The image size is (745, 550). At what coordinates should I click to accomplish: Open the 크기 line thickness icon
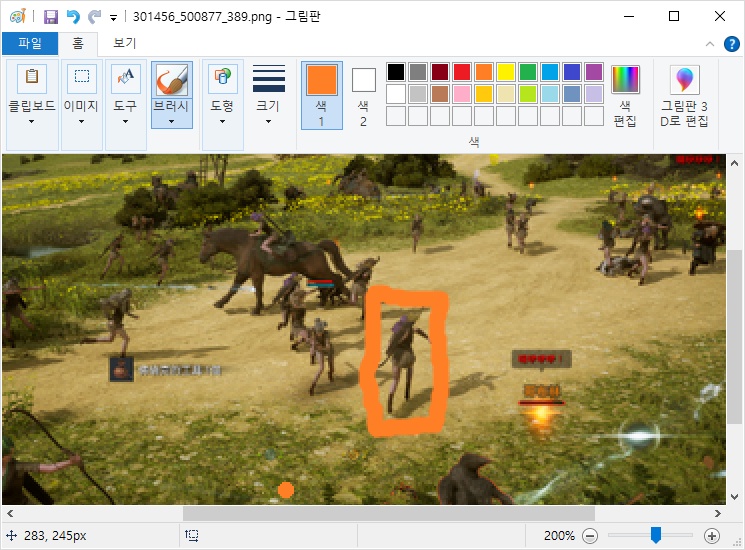(x=268, y=78)
